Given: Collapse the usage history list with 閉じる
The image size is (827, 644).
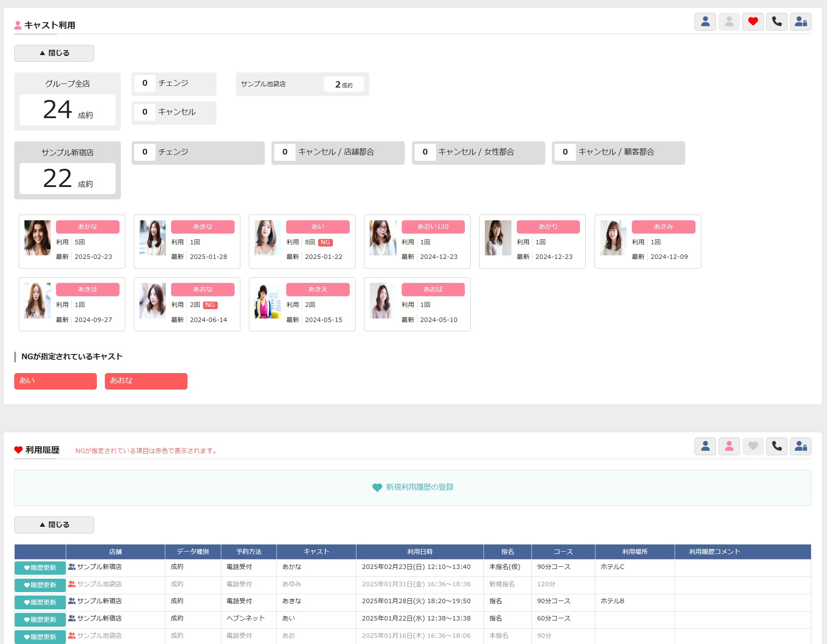Looking at the screenshot, I should [x=54, y=525].
